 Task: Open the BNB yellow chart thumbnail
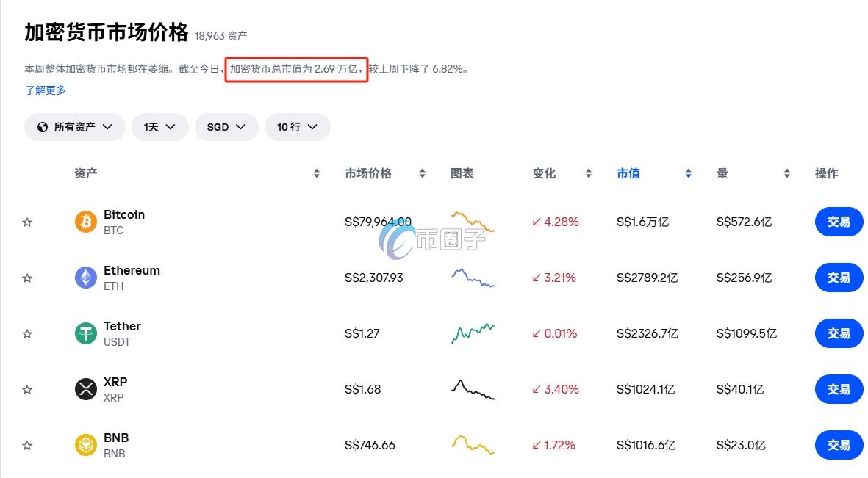tap(473, 446)
